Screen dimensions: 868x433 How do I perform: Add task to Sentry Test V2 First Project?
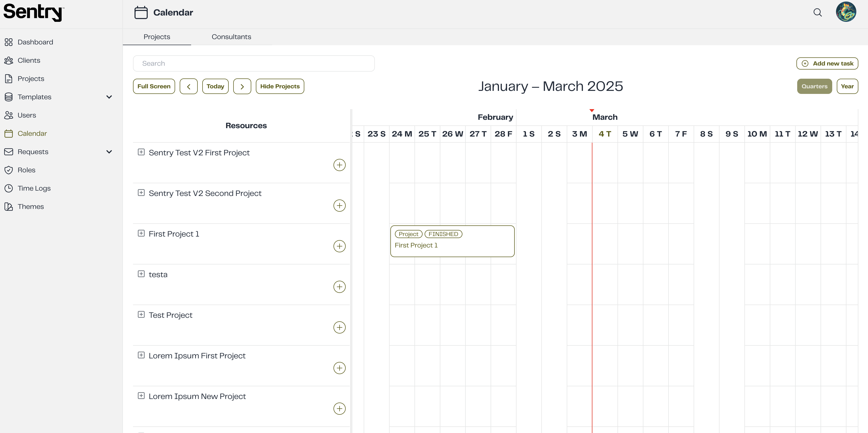[339, 165]
